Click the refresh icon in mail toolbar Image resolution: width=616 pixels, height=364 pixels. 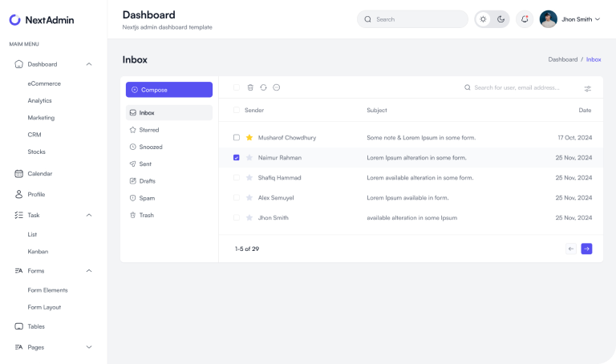(x=263, y=87)
